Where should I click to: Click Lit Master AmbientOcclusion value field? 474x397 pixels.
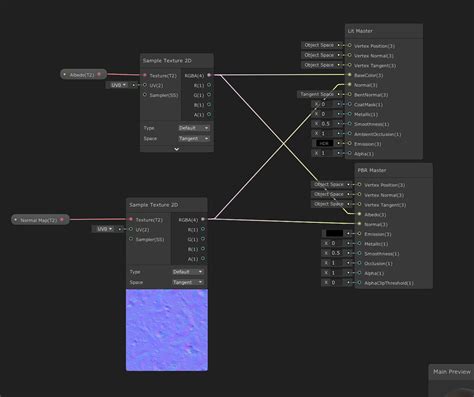click(328, 133)
